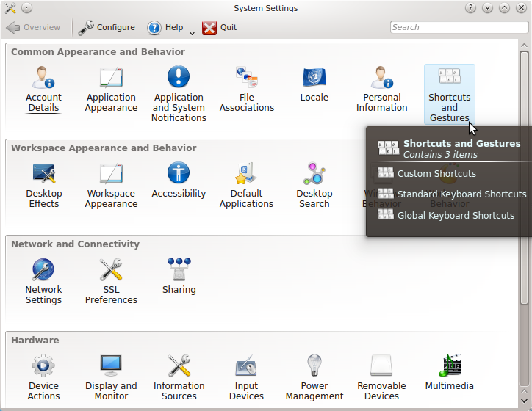Open the Accessibility module
This screenshot has width=532, height=411.
tap(179, 174)
